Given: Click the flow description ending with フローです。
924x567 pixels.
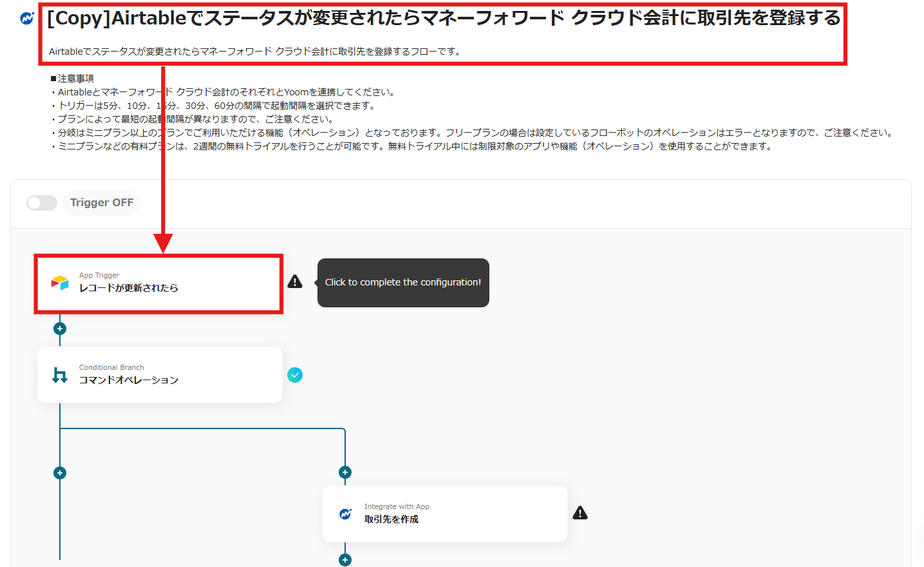Looking at the screenshot, I should point(256,52).
